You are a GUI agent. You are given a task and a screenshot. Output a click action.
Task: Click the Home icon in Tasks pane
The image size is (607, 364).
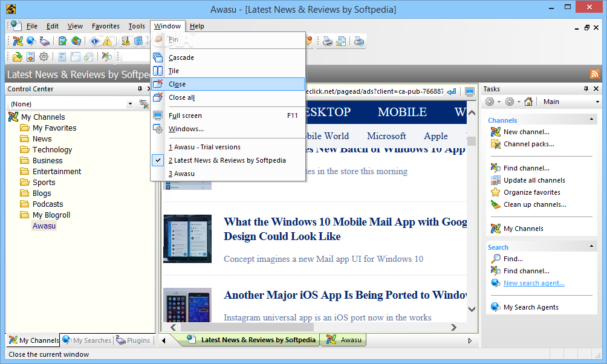[528, 102]
